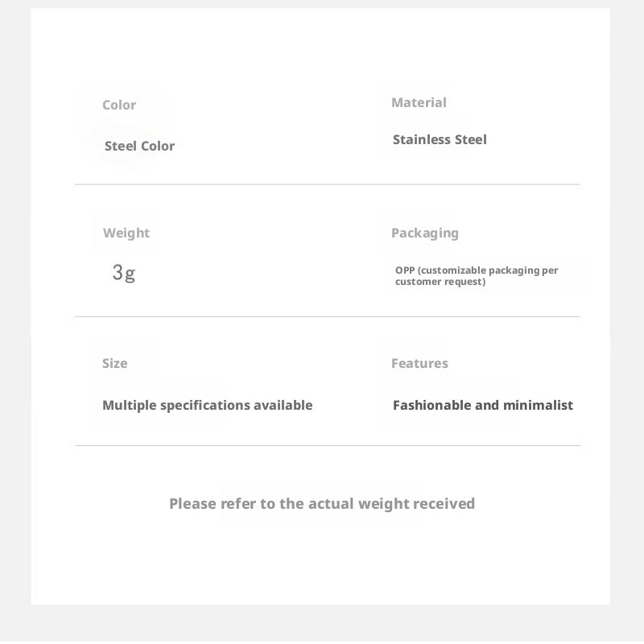Click the Weight label

pyautogui.click(x=126, y=233)
